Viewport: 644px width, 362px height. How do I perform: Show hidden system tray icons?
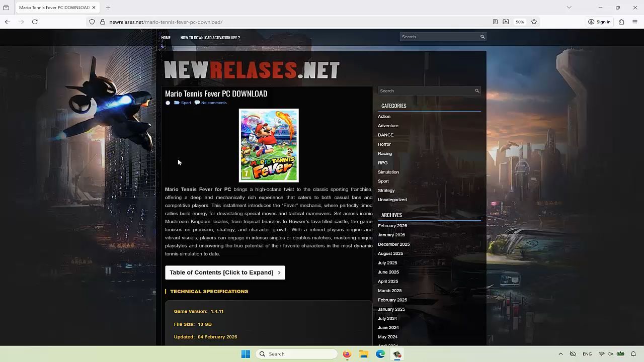point(560,354)
